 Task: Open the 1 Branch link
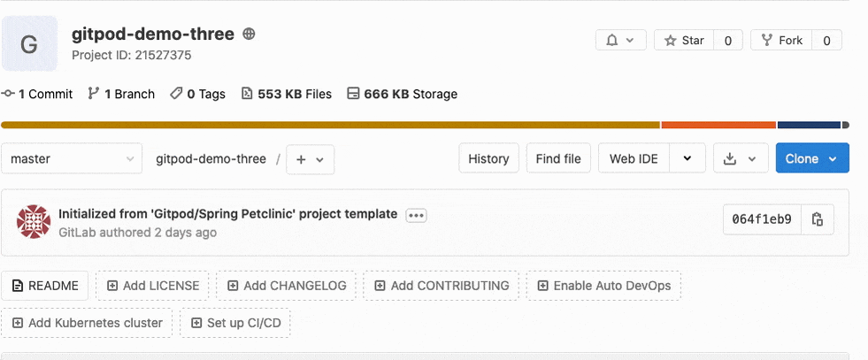(121, 94)
